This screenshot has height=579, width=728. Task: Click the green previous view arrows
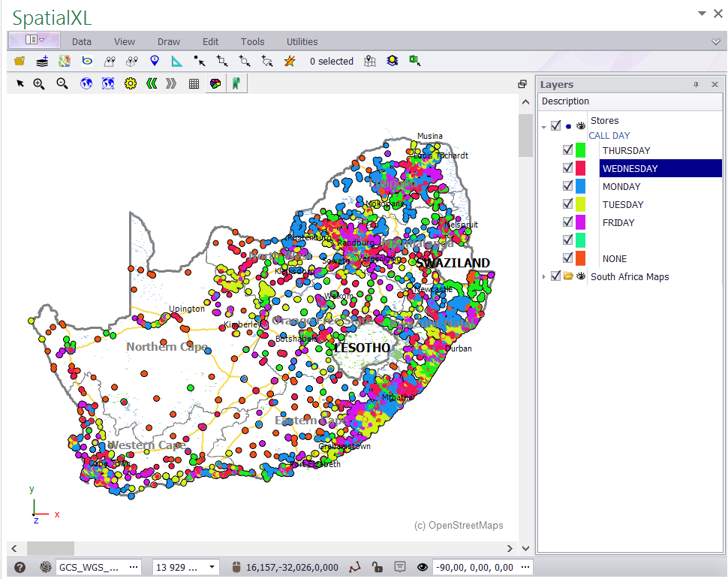pos(151,84)
